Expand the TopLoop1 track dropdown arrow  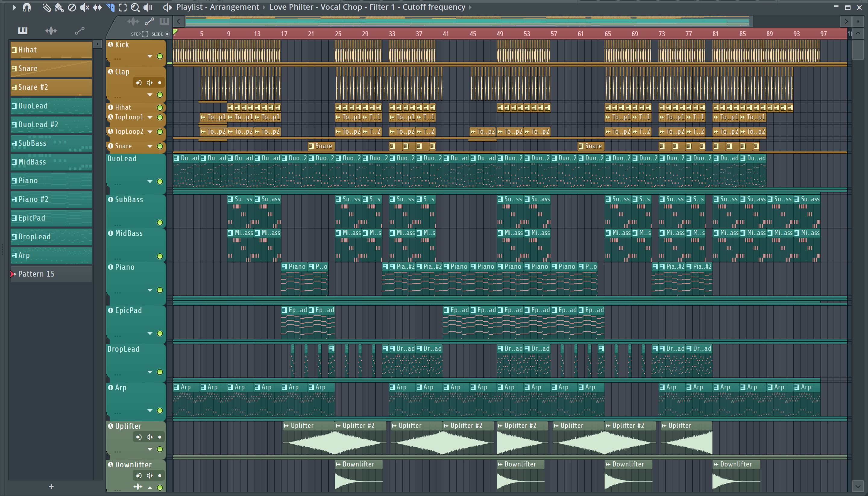(x=150, y=117)
